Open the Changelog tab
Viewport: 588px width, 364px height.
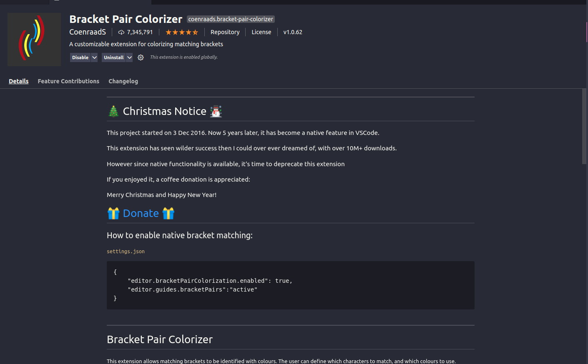pyautogui.click(x=123, y=81)
